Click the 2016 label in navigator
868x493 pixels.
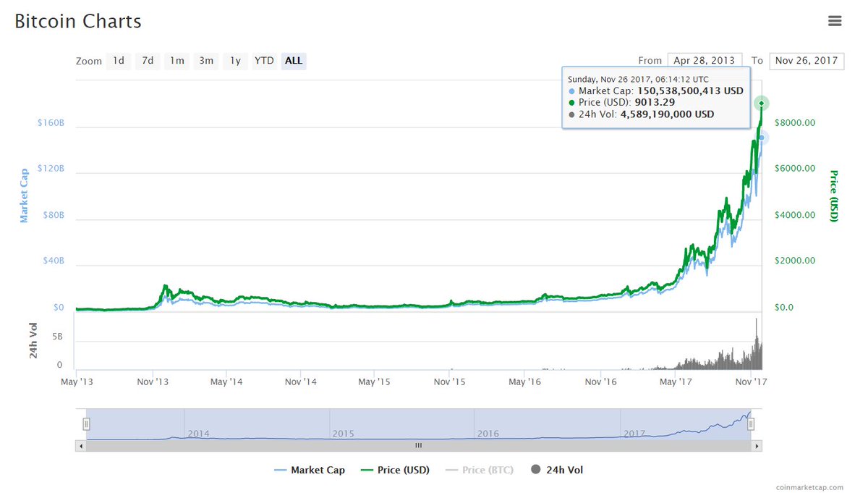coord(488,434)
